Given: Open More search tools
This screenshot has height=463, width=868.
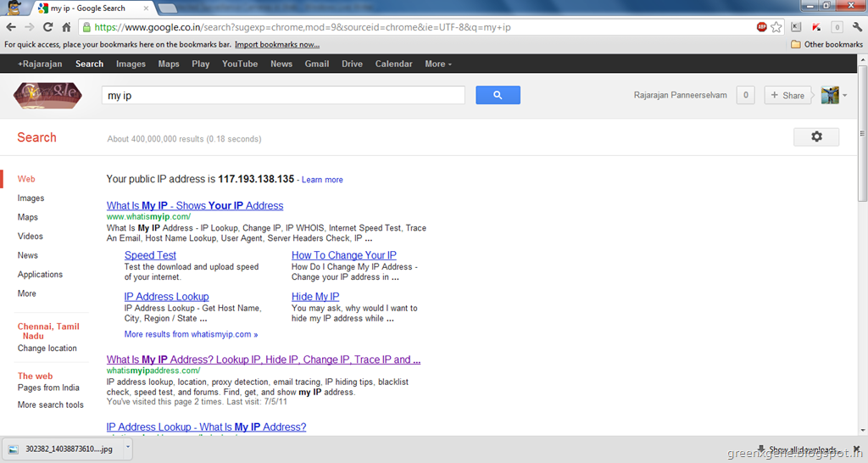Looking at the screenshot, I should (x=50, y=404).
